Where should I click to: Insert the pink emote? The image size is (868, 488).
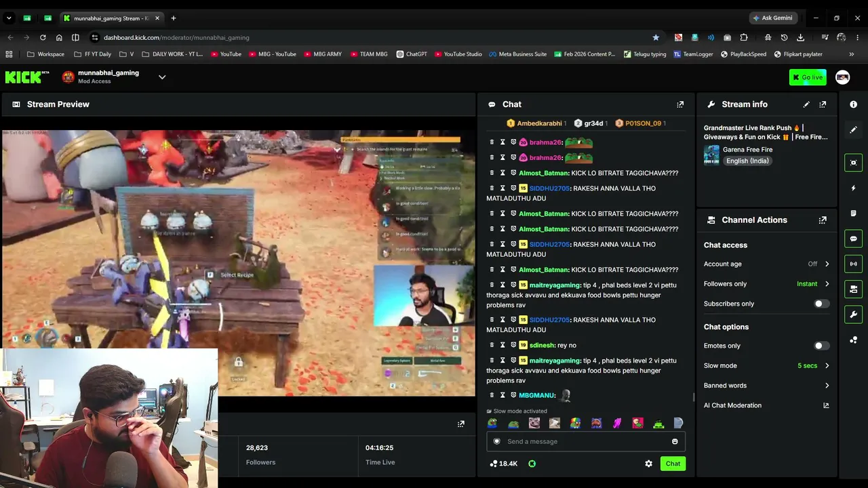[616, 423]
